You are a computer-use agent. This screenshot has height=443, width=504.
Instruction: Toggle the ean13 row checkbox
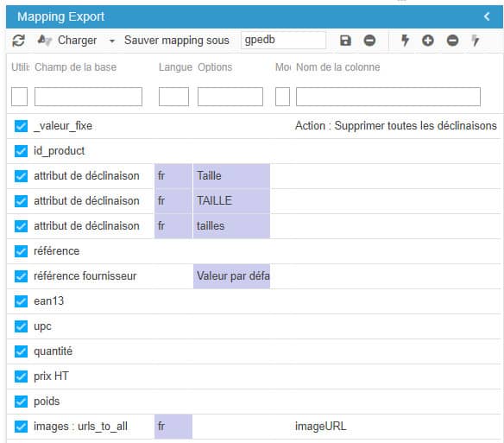[21, 301]
